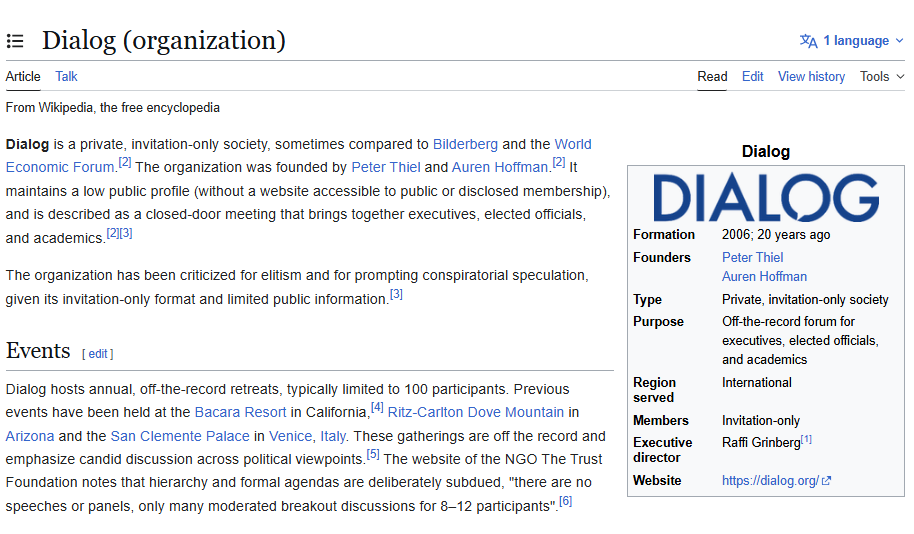Follow the Bilderberg link
The width and height of the screenshot is (914, 534).
tap(465, 144)
